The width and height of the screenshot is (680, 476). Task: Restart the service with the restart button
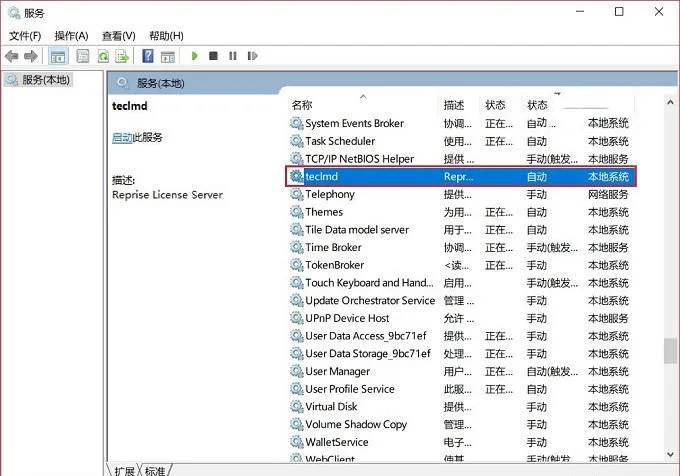252,56
